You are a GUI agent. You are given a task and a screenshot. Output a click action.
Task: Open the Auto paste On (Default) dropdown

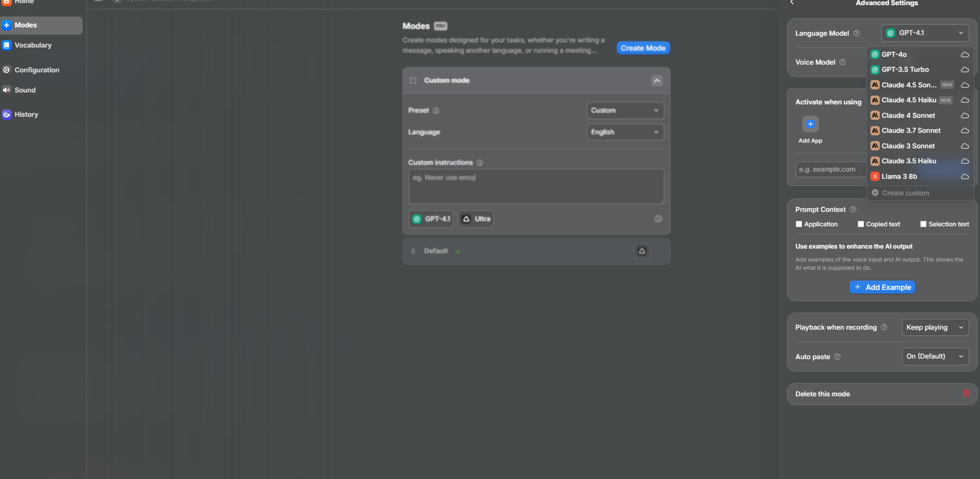coord(935,357)
